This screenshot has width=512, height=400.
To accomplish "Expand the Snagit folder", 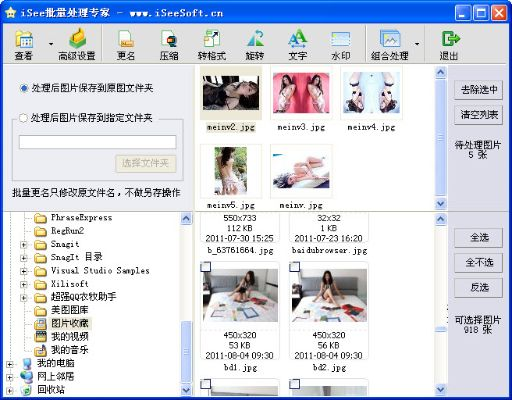I will point(23,245).
